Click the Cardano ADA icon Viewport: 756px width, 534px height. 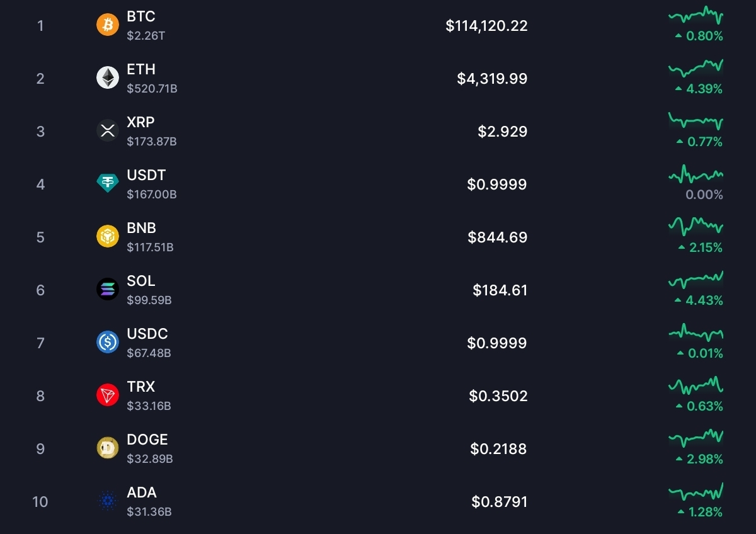tap(107, 501)
